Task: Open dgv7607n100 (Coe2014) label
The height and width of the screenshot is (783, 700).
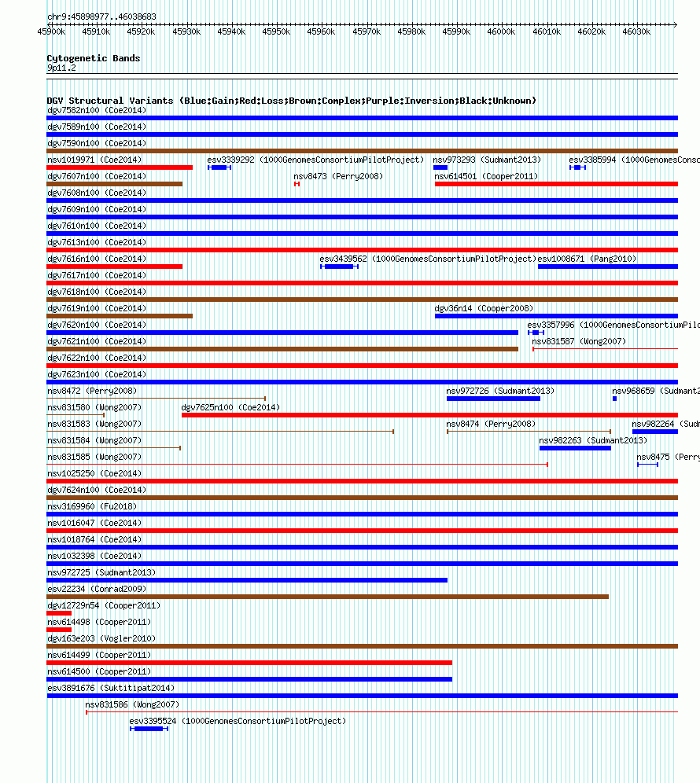Action: 97,176
